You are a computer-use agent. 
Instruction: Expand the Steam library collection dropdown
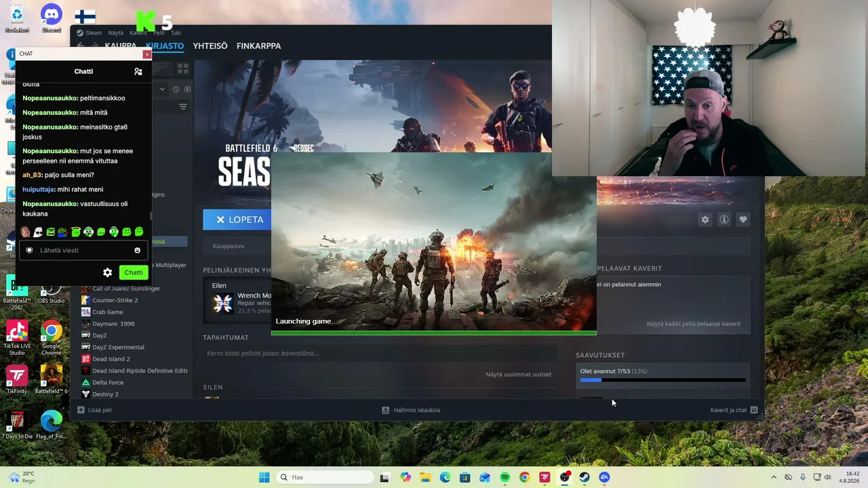click(162, 89)
